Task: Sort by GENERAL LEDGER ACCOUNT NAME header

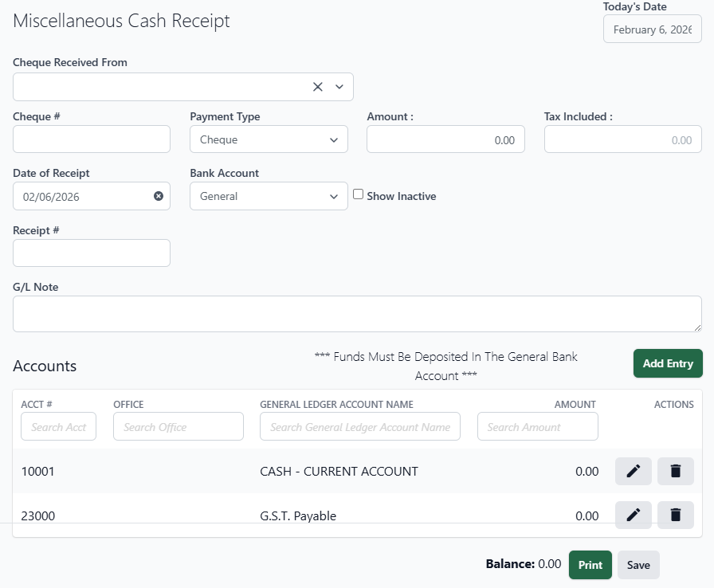Action: click(x=336, y=404)
